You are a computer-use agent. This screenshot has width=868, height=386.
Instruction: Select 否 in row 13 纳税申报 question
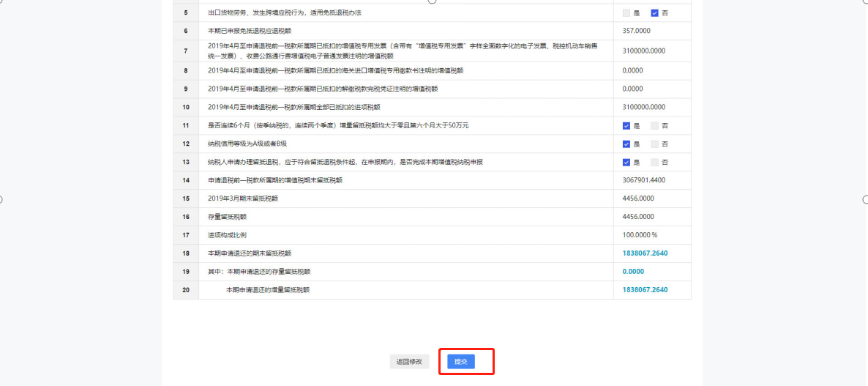coord(655,163)
